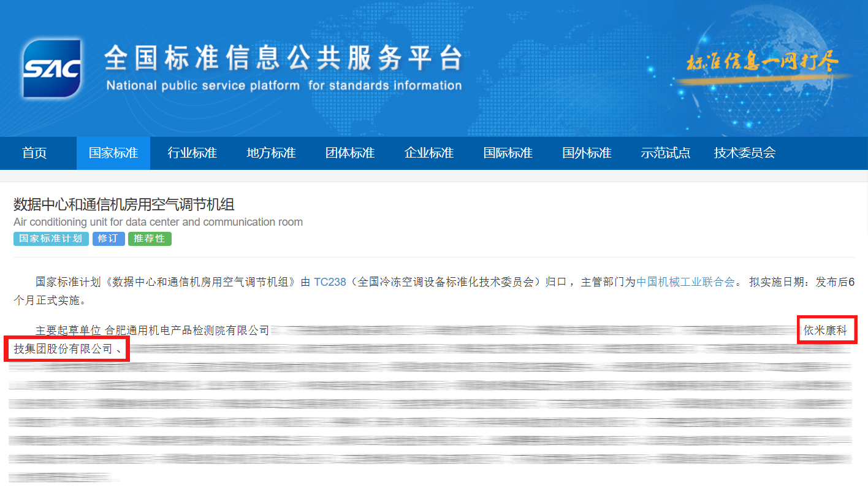Switch to the 地方标准 section
The image size is (868, 498).
click(271, 153)
